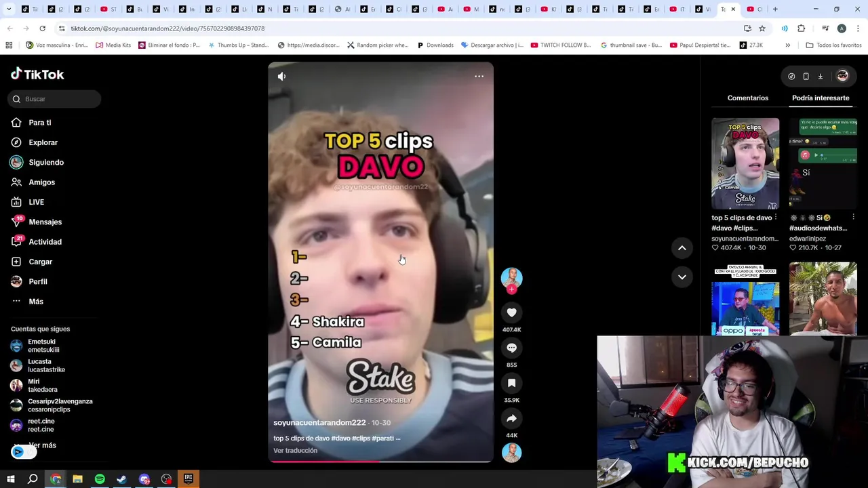Go to the Explorar page
The width and height of the screenshot is (868, 488).
(x=43, y=142)
